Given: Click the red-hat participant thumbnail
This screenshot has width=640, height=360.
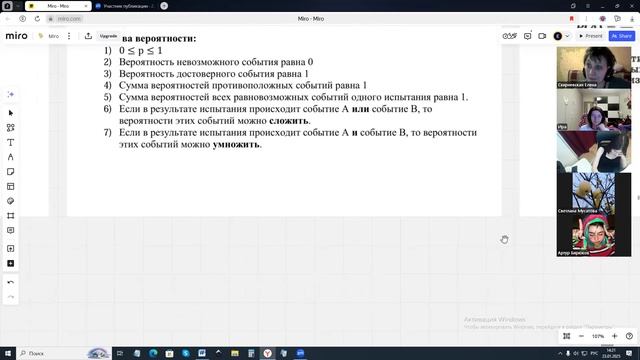Looking at the screenshot, I should (594, 235).
